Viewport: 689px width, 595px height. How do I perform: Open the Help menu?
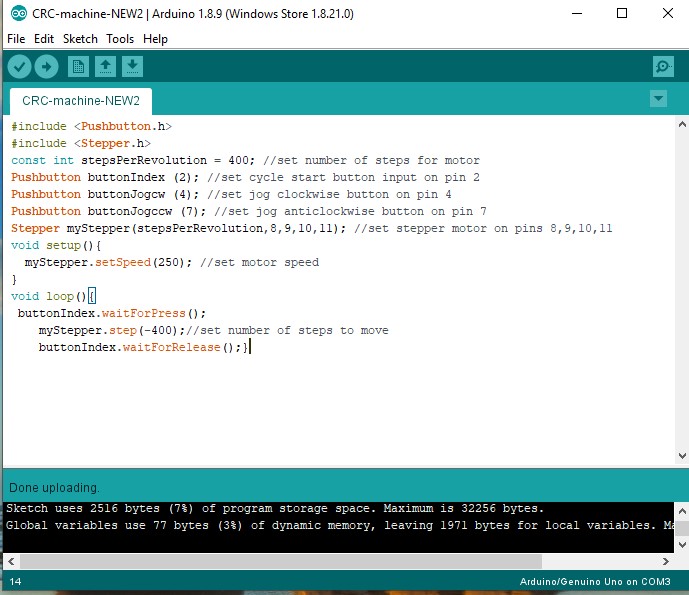[155, 39]
